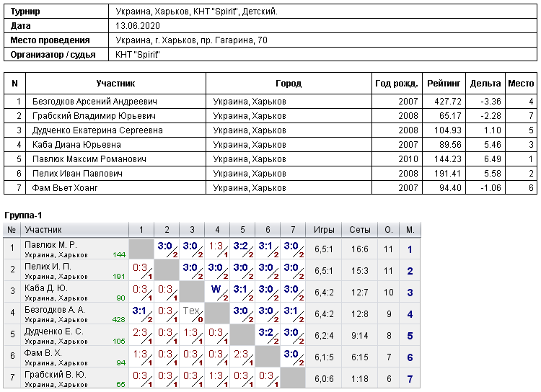Click participant name Безгодков Арсений Андреевич

pos(94,102)
